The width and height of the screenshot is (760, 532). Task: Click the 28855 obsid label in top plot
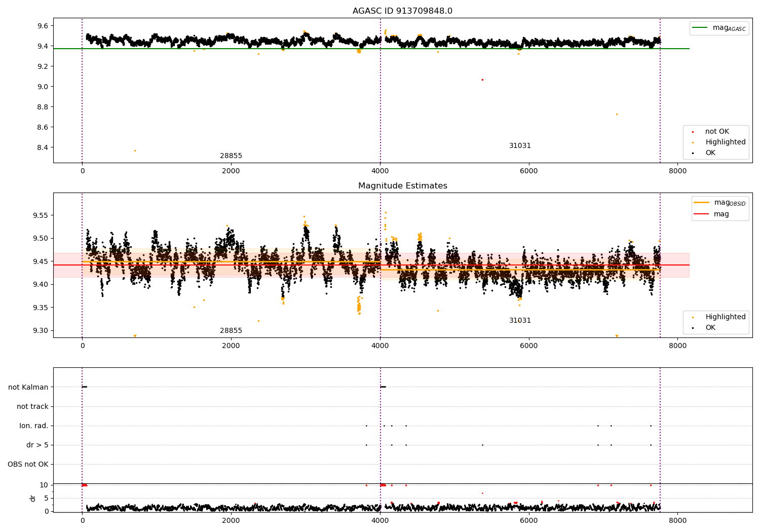231,156
